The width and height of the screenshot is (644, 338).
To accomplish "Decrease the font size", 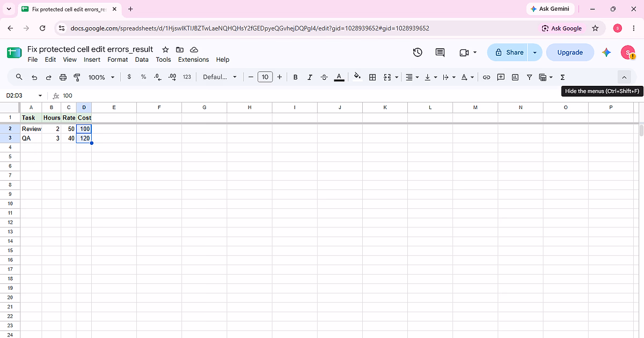I will coord(251,77).
